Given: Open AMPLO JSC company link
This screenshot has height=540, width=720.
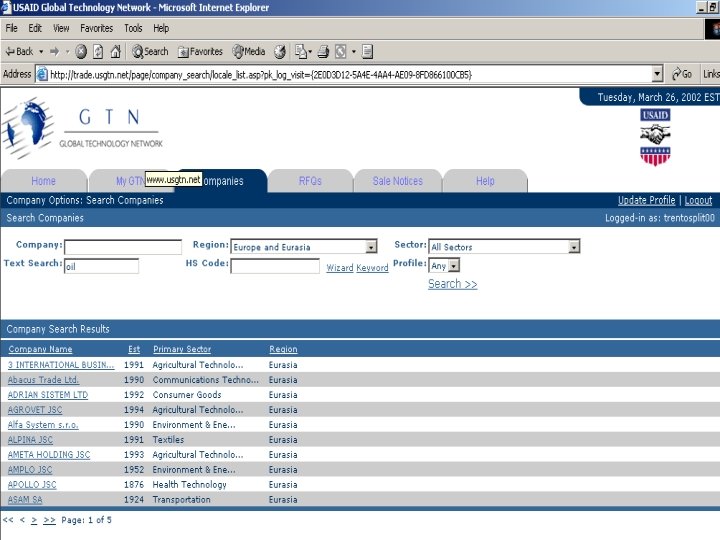Looking at the screenshot, I should (x=30, y=470).
